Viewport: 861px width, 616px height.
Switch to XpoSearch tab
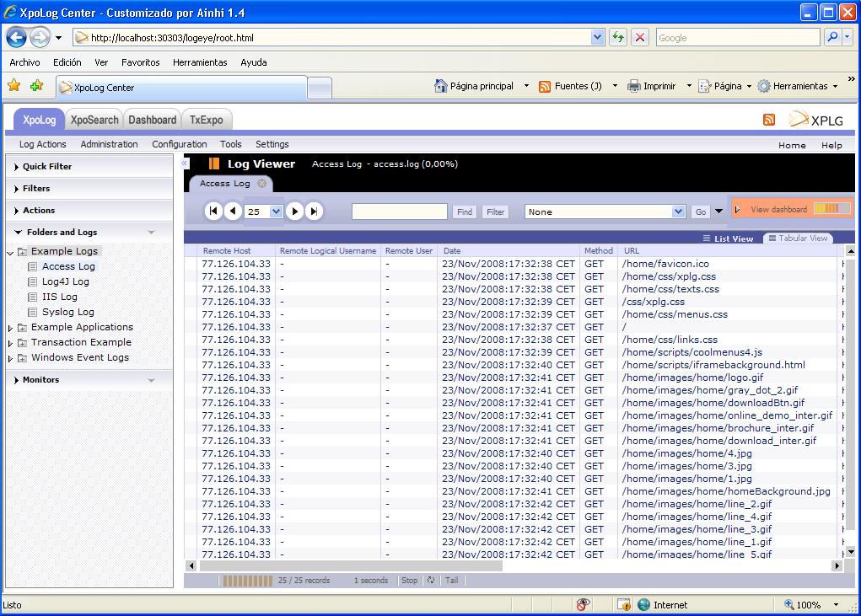click(x=94, y=120)
